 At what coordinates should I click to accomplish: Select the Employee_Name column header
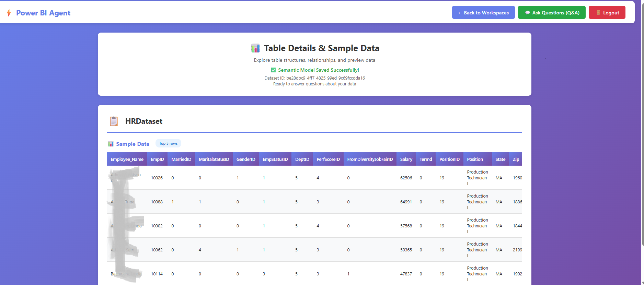click(x=127, y=159)
